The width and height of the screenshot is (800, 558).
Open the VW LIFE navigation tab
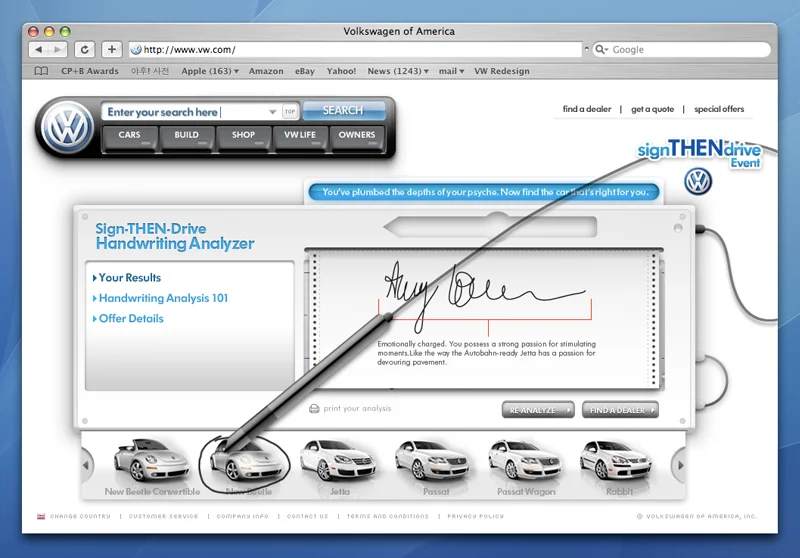pyautogui.click(x=300, y=138)
